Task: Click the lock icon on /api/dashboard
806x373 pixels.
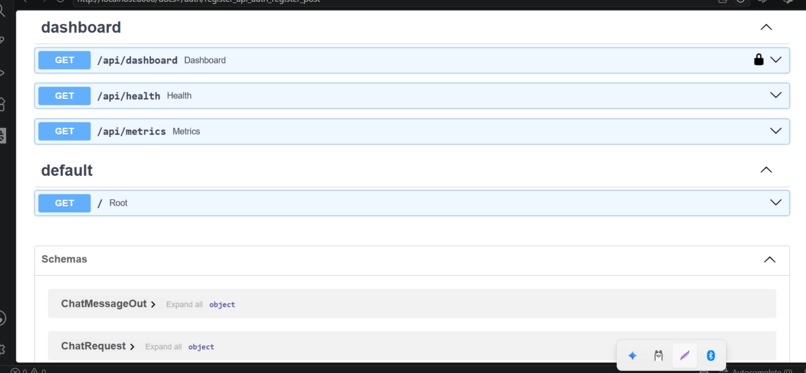Action: tap(758, 60)
